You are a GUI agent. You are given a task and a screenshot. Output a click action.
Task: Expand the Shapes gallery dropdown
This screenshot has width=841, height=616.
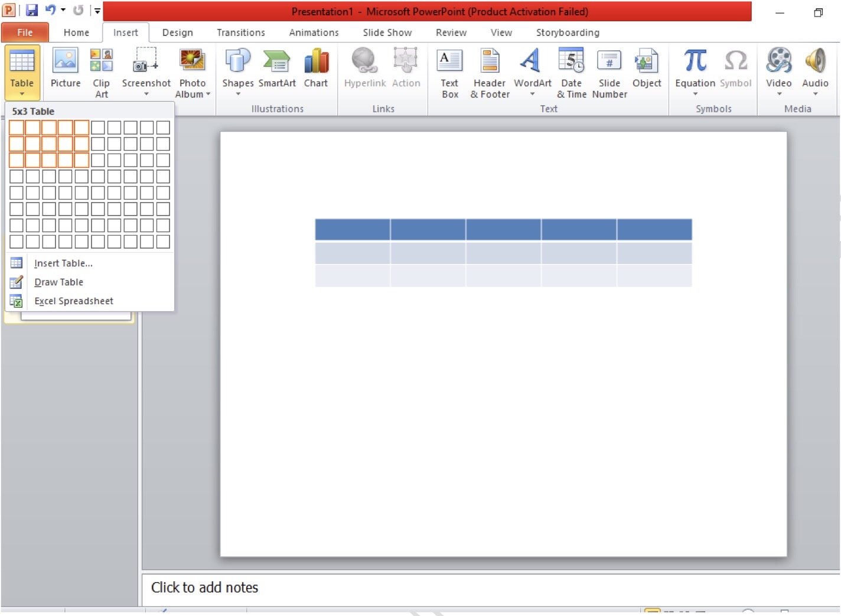coord(238,94)
